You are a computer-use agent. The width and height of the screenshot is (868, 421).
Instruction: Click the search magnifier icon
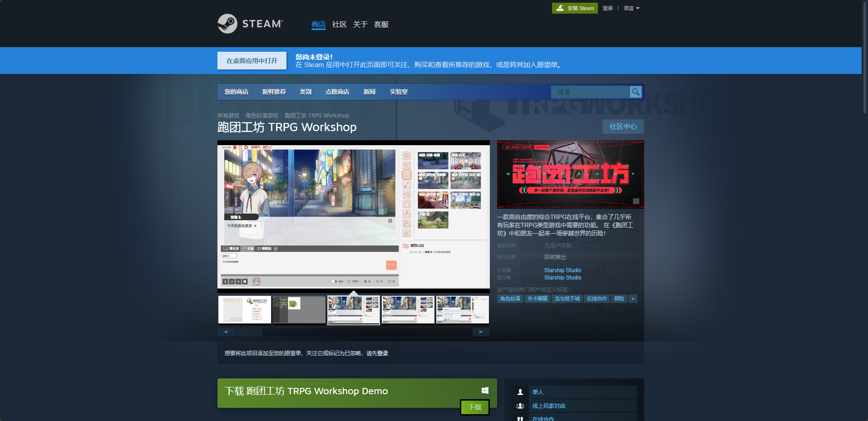pyautogui.click(x=636, y=92)
